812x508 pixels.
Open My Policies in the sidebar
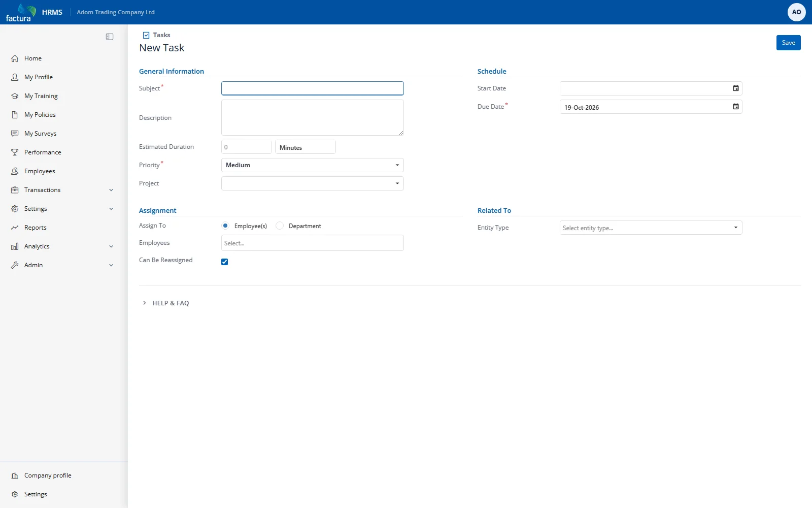[40, 115]
